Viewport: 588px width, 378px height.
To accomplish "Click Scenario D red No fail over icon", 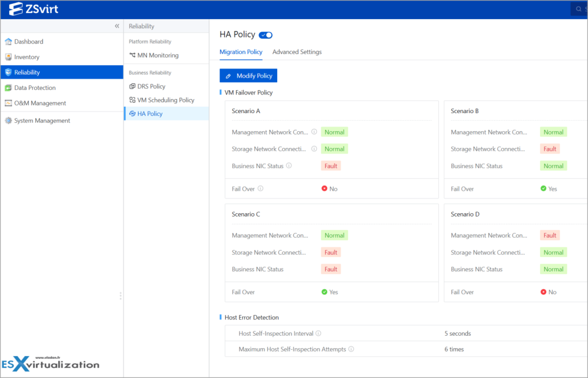I will coord(543,292).
